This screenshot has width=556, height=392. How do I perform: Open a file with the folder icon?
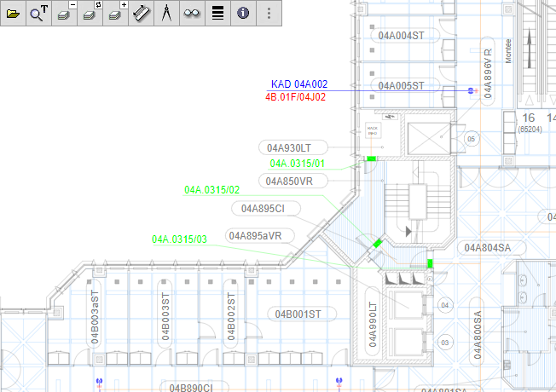13,14
